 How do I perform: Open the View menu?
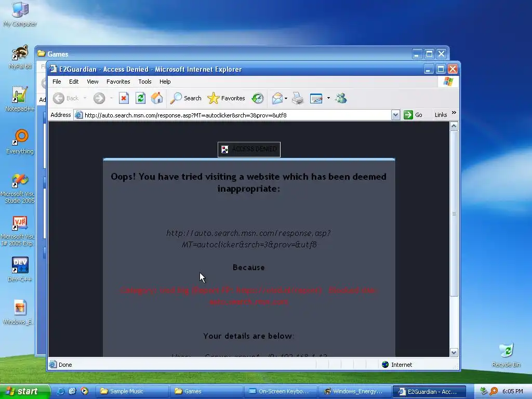[92, 82]
